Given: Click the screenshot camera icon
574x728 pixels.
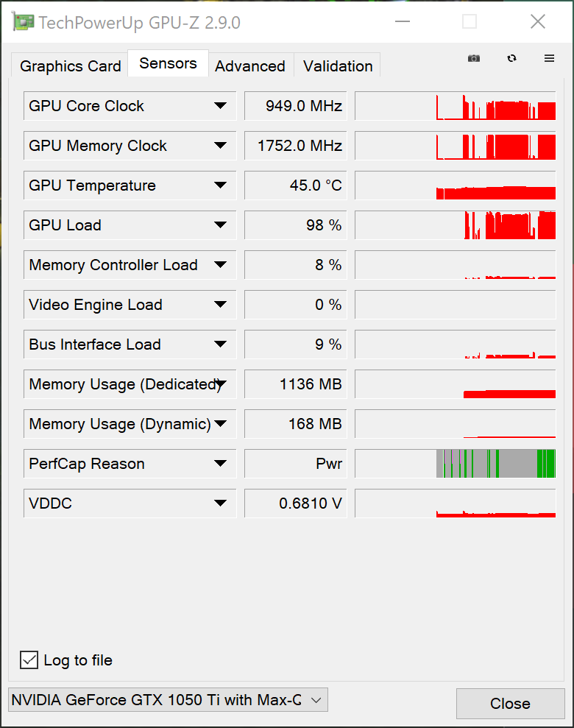Looking at the screenshot, I should [474, 58].
